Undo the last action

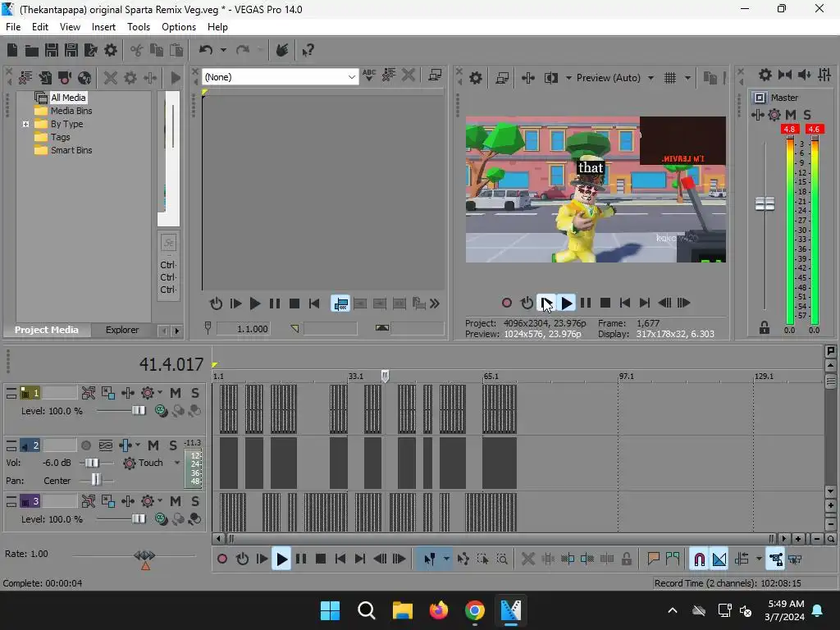[206, 50]
